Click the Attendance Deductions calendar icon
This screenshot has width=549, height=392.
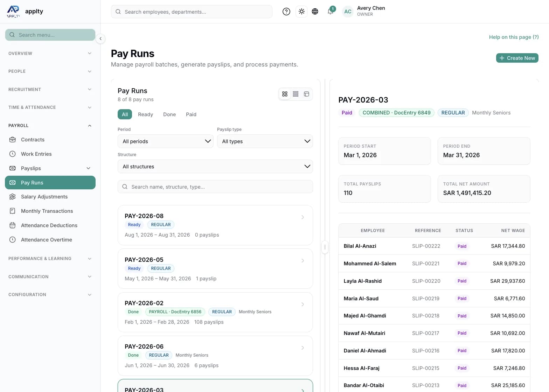pyautogui.click(x=13, y=225)
